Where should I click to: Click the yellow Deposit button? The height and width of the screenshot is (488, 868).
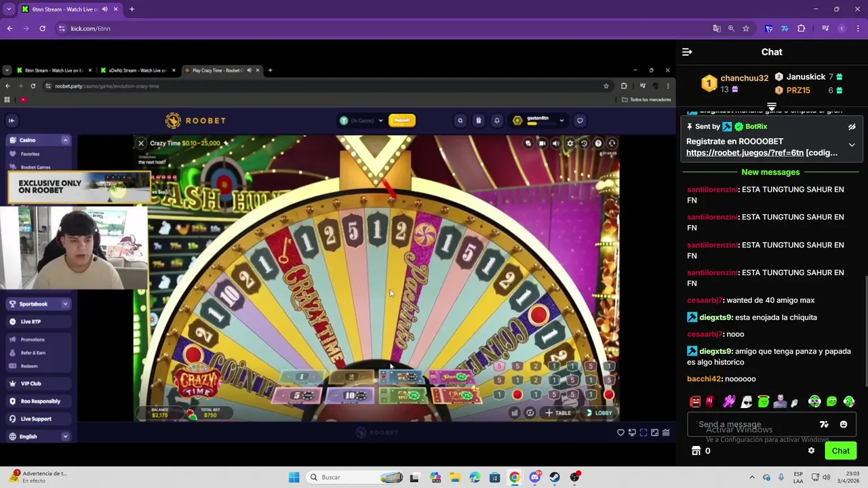click(402, 121)
